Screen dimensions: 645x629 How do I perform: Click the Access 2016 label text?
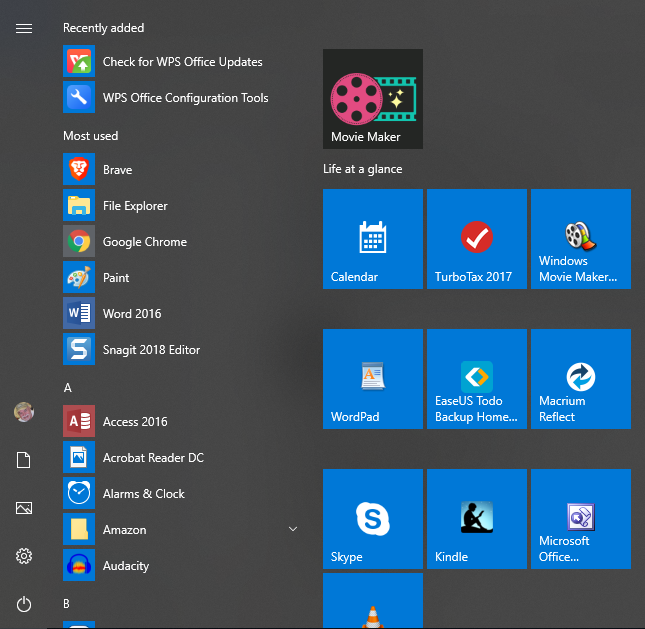(x=135, y=422)
